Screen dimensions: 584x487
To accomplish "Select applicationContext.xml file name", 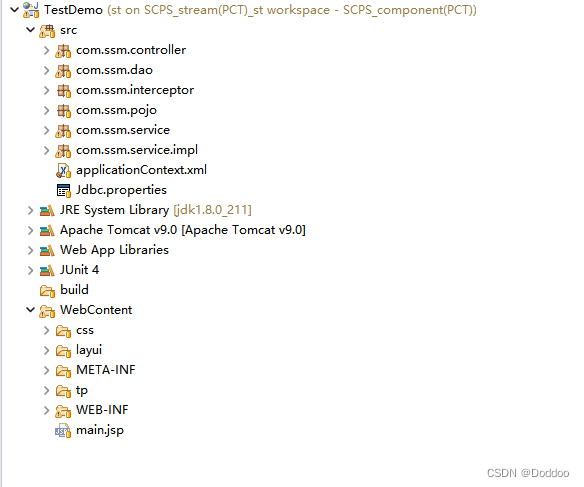I will (x=141, y=170).
